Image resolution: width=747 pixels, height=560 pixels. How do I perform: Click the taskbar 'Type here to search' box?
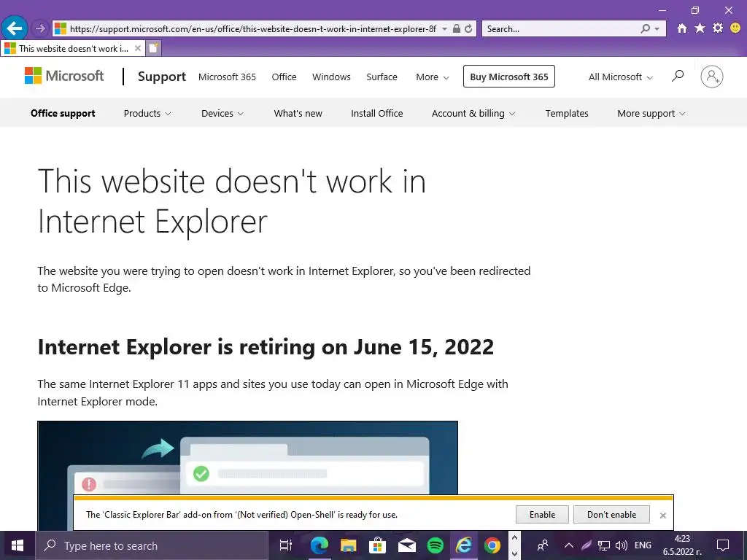152,545
